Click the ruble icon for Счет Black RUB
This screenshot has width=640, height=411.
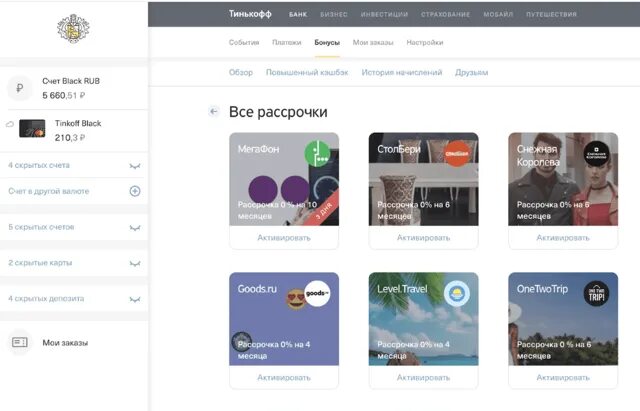[20, 88]
